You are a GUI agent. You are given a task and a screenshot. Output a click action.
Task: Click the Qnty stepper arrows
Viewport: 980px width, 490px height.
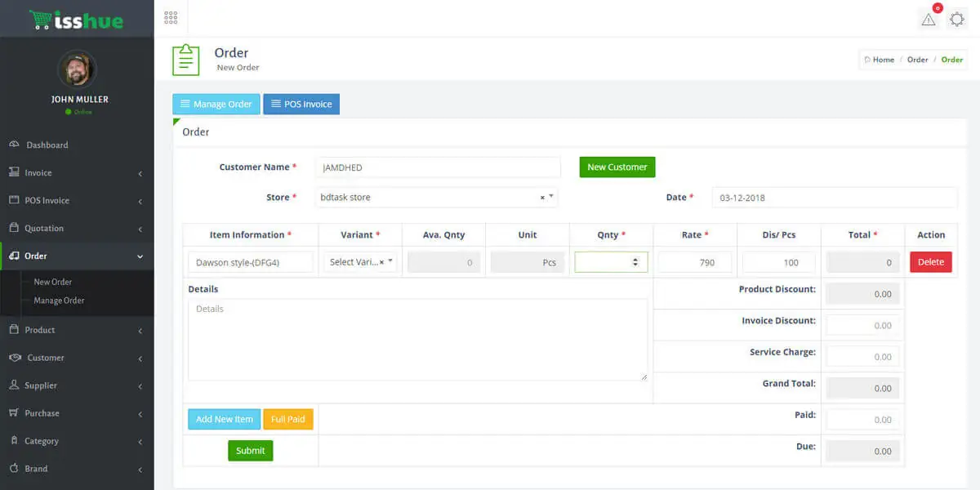coord(635,262)
